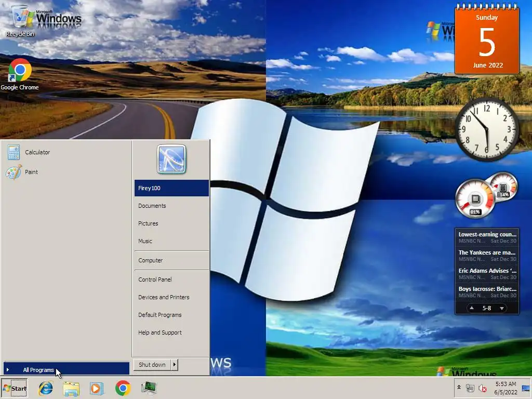This screenshot has height=399, width=532.
Task: Click the CPU meter gauge showing 01%
Action: click(x=475, y=199)
